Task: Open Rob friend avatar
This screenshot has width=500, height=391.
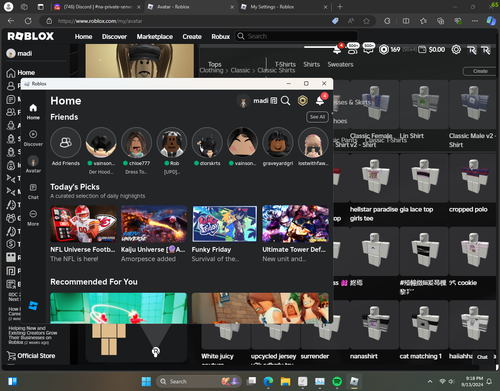Action: click(172, 143)
